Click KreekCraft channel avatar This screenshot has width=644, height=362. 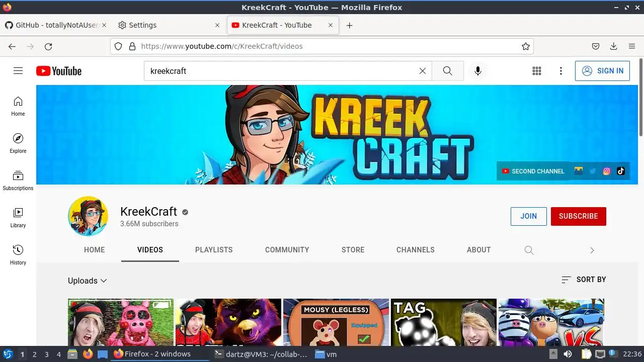click(x=88, y=216)
